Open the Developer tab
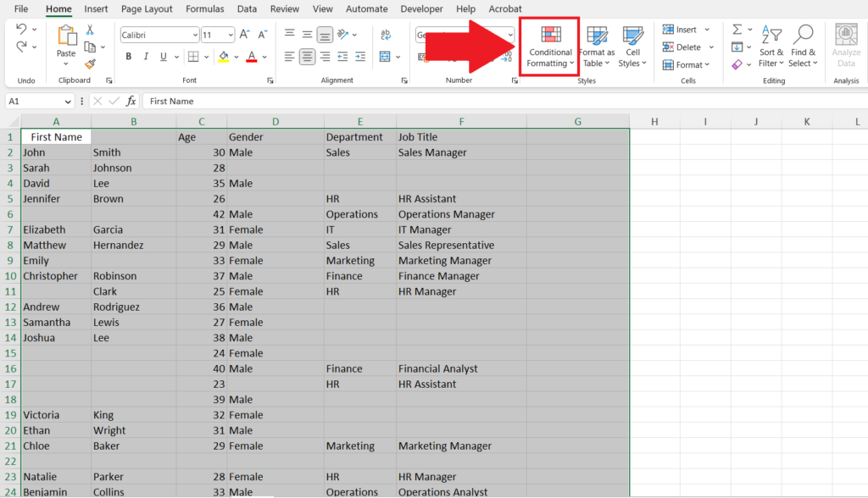This screenshot has width=868, height=498. point(422,8)
